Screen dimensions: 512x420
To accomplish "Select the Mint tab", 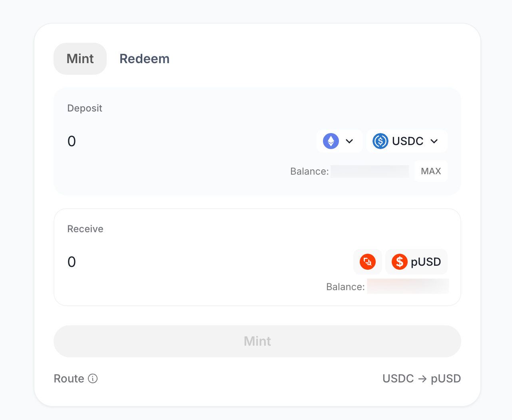I will click(80, 59).
